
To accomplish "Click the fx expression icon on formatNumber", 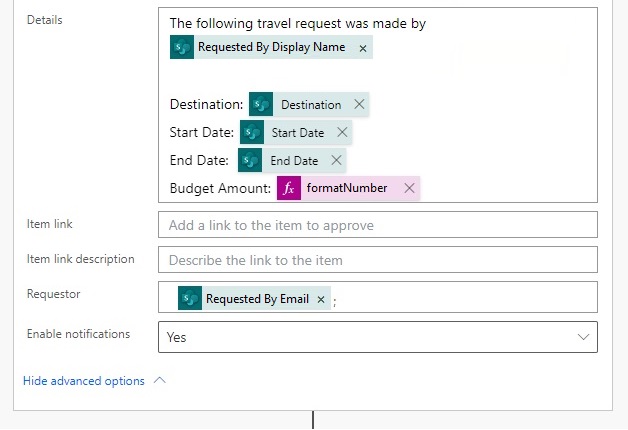I will click(289, 188).
